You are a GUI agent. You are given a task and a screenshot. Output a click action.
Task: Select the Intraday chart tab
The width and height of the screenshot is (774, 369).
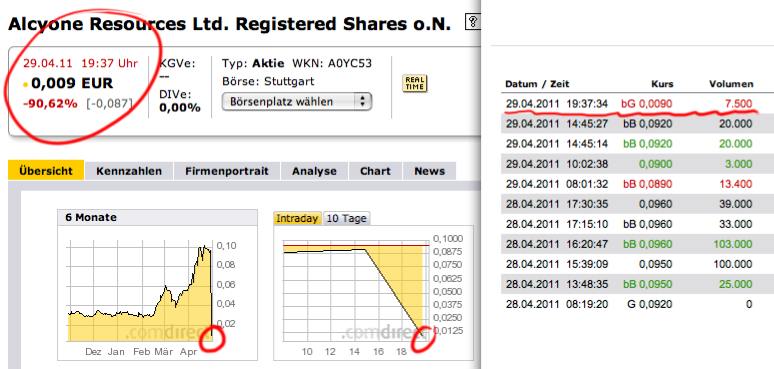tap(297, 219)
